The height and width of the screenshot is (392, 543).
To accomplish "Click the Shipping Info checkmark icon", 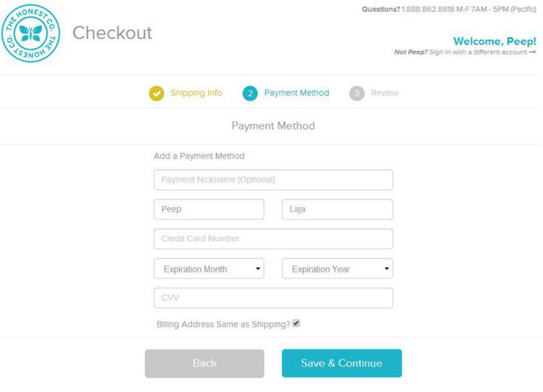I will (x=156, y=93).
